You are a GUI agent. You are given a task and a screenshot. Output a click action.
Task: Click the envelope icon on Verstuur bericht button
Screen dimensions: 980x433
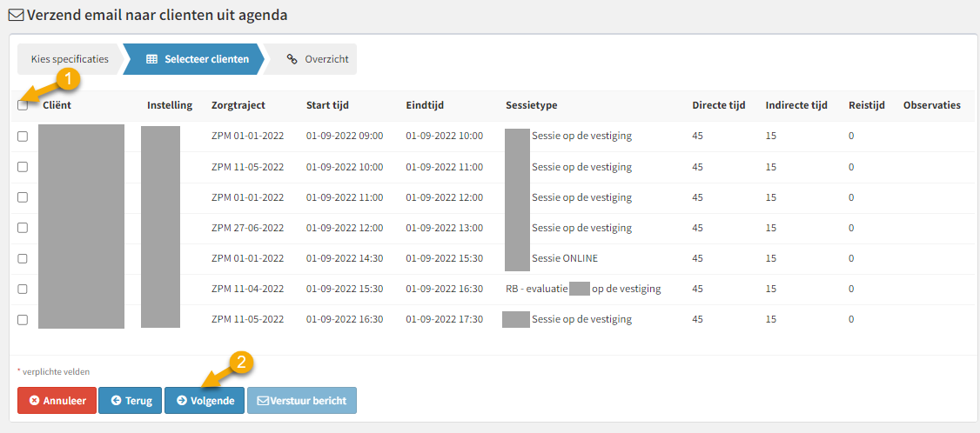(264, 401)
